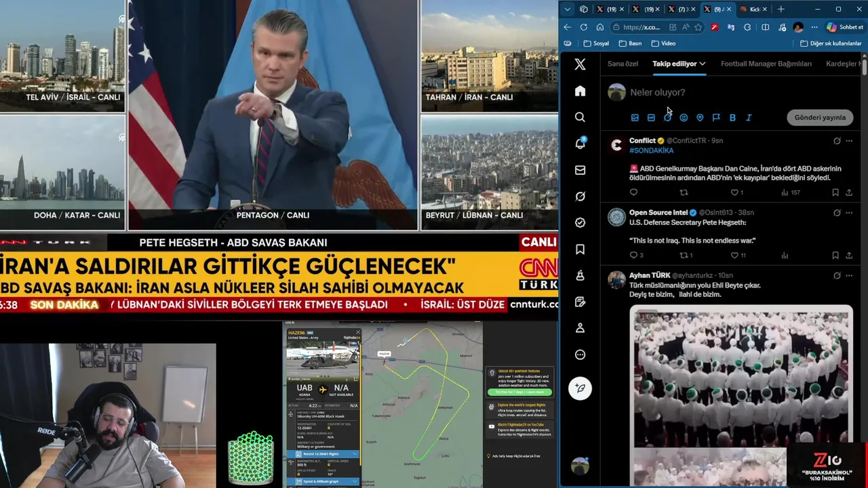Open Notifications bell in X sidebar

coord(580,144)
